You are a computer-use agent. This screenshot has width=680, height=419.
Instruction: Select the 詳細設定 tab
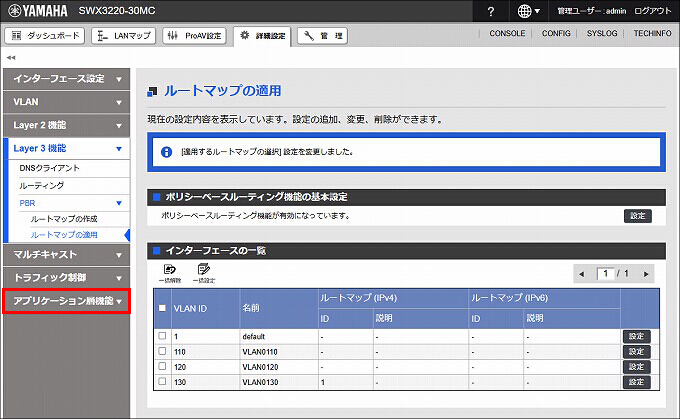[262, 36]
